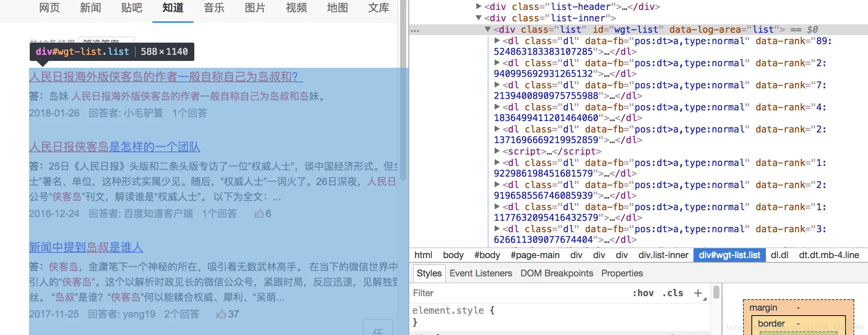Select body in the breadcrumb bar
This screenshot has height=335, width=868.
coord(453,255)
